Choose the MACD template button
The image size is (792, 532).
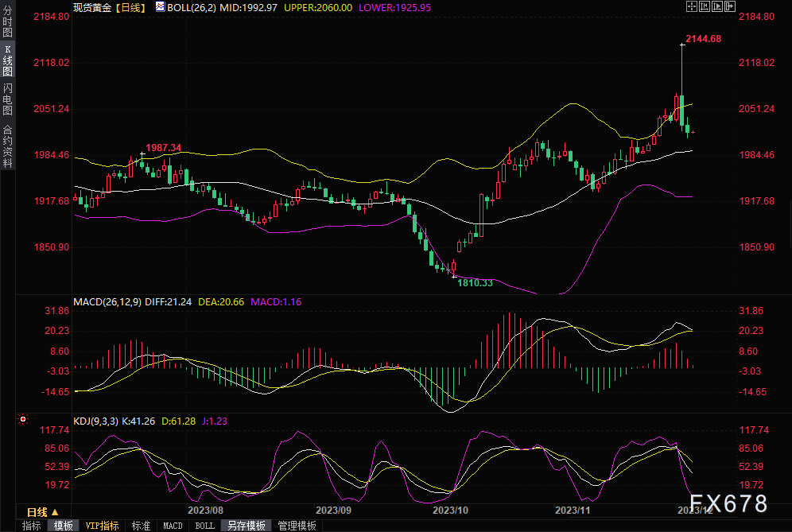(x=173, y=526)
